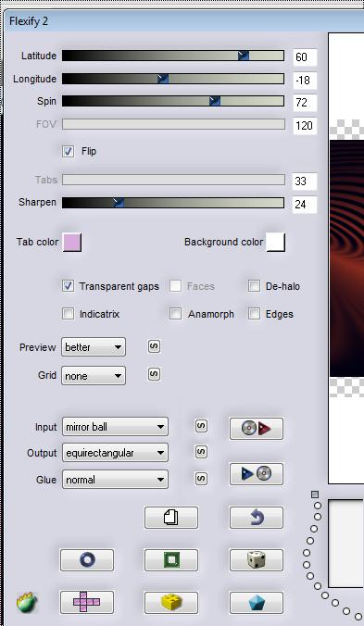Click the undo arrow button

[x=257, y=518]
